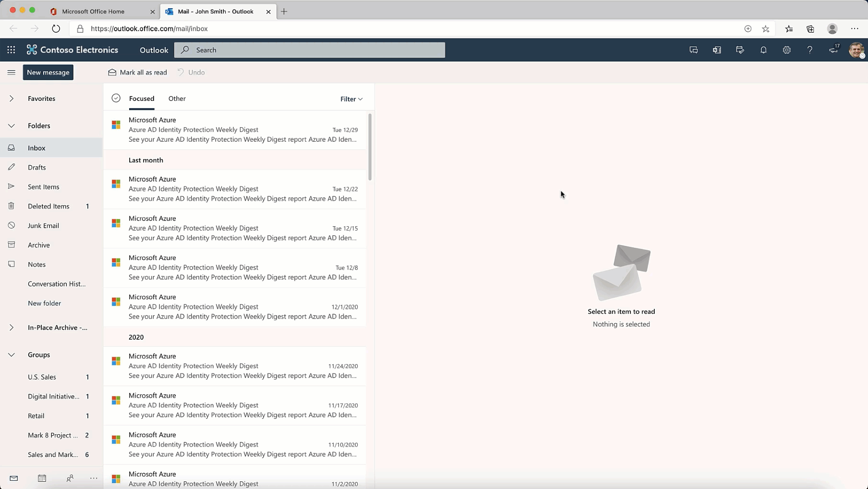Switch to People module at bottom
868x489 pixels.
(70, 478)
